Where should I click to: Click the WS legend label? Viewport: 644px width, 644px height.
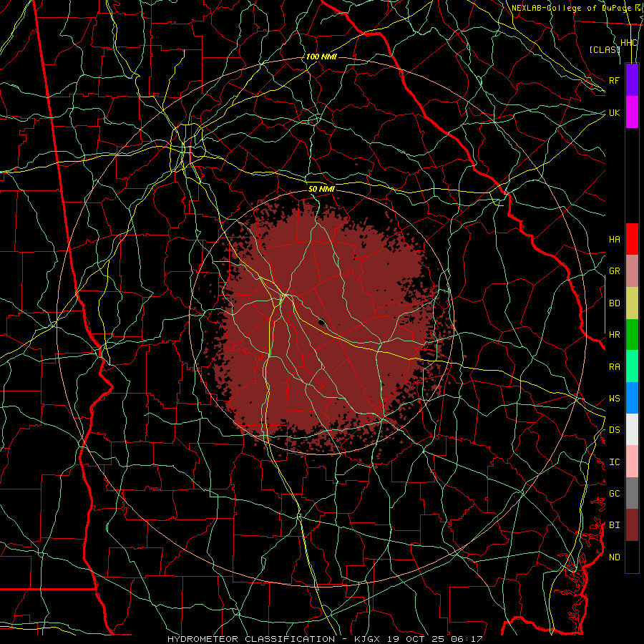click(615, 399)
